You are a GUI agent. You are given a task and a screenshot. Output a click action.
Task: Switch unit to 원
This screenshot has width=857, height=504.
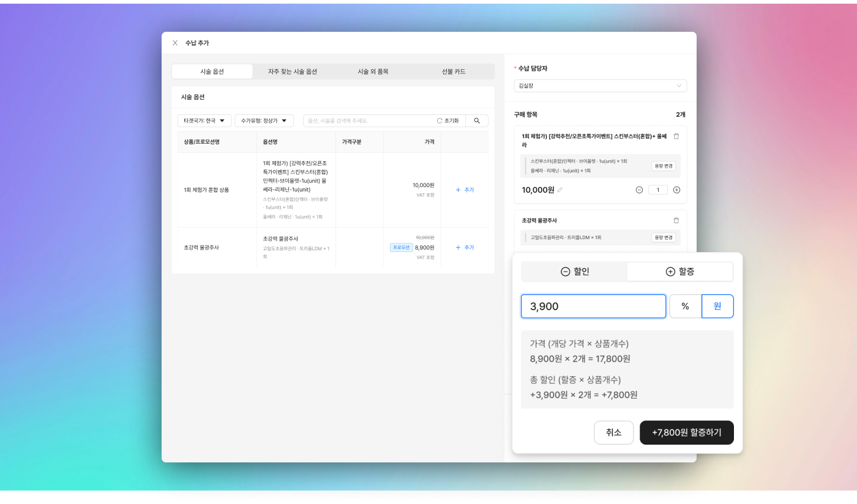click(717, 306)
